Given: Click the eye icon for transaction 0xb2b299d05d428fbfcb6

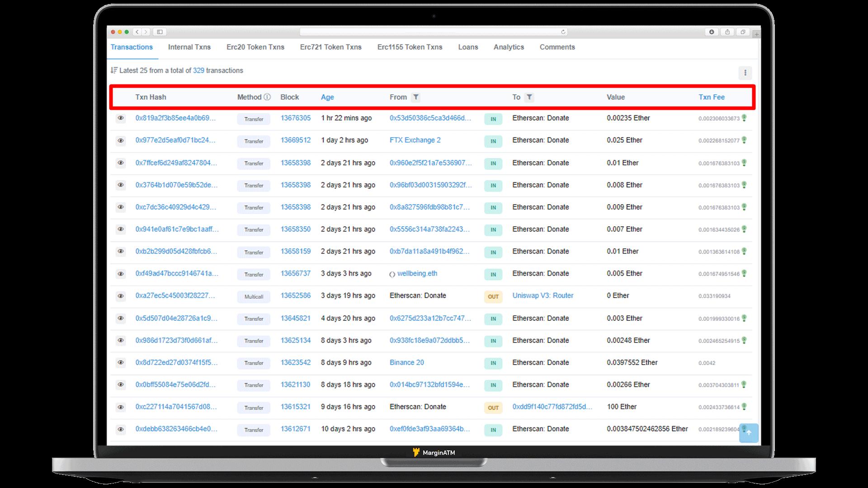Looking at the screenshot, I should (121, 251).
